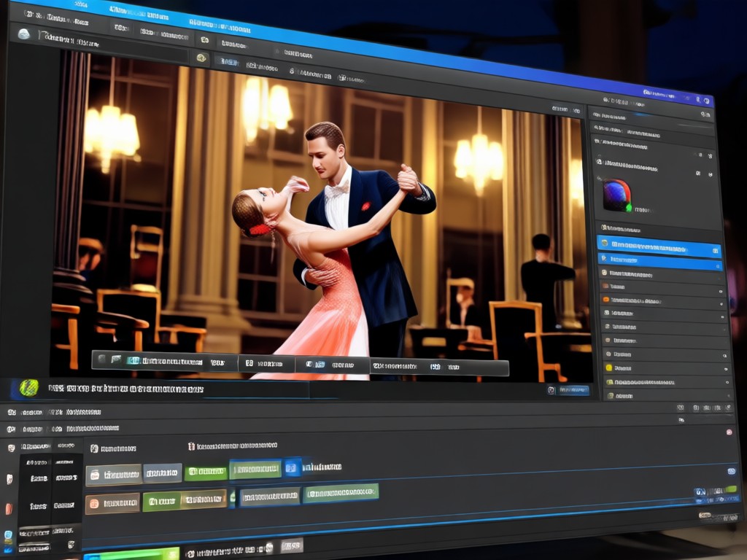Select the blue-outlined green clip on the upper track
The height and width of the screenshot is (560, 747).
click(256, 469)
